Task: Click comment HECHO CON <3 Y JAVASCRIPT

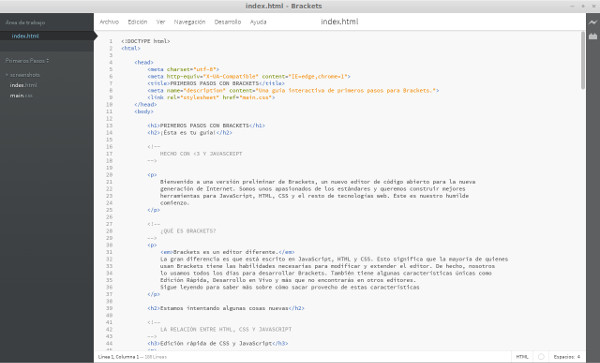Action: [x=201, y=154]
